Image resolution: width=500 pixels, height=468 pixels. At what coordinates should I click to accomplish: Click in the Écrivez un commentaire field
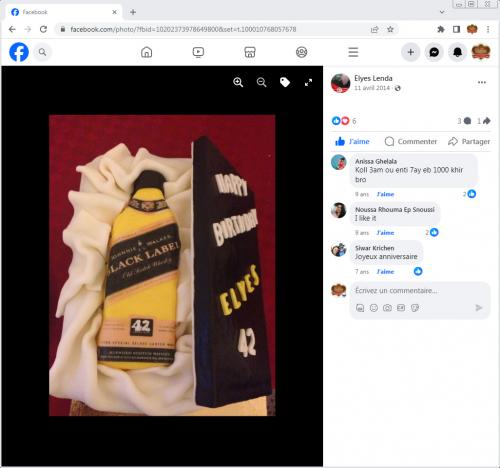pos(413,291)
